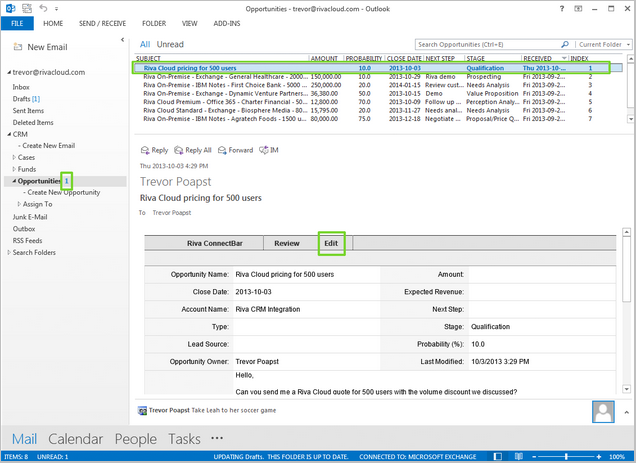Click the reading pane scroll down arrow
The height and width of the screenshot is (463, 636).
[x=627, y=389]
